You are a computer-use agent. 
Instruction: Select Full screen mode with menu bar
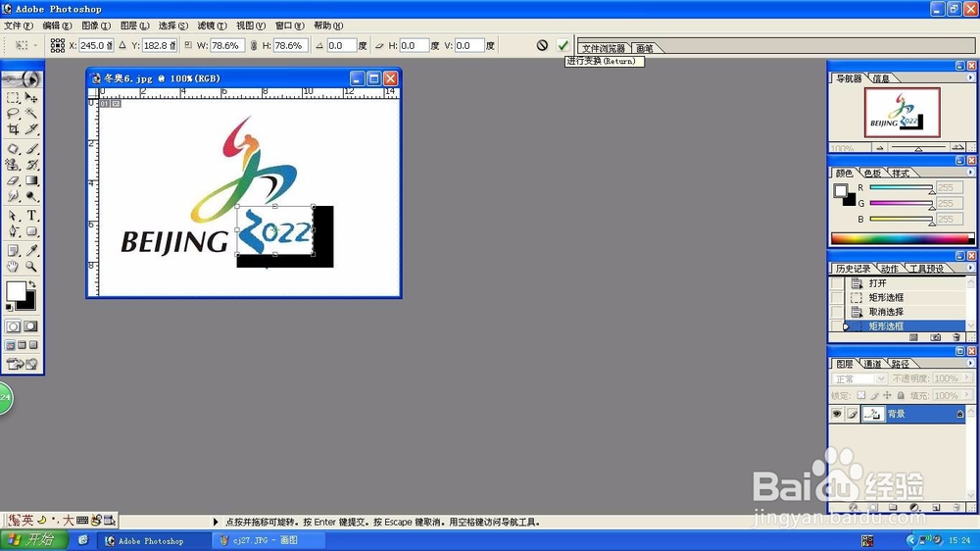22,345
